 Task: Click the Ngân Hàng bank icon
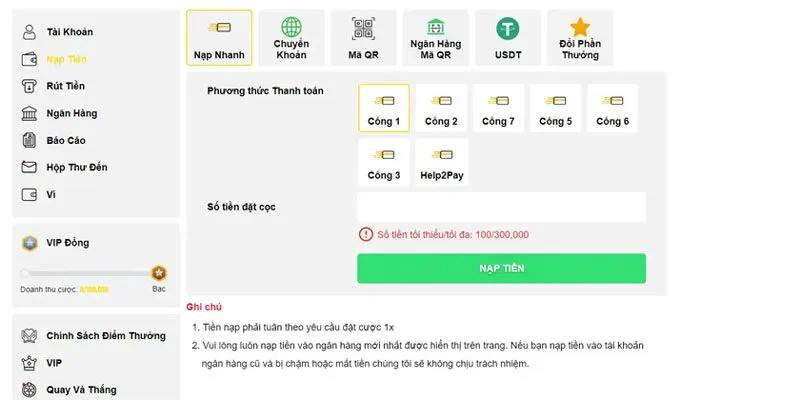point(29,113)
